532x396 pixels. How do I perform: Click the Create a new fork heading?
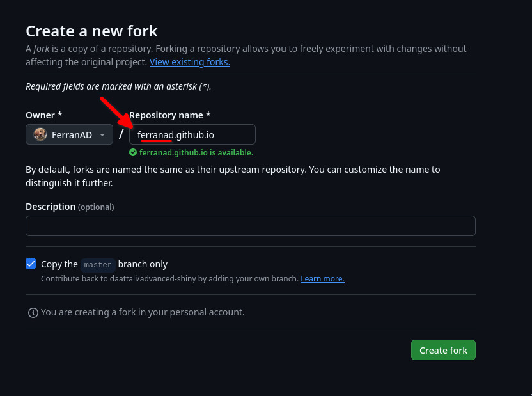point(91,31)
